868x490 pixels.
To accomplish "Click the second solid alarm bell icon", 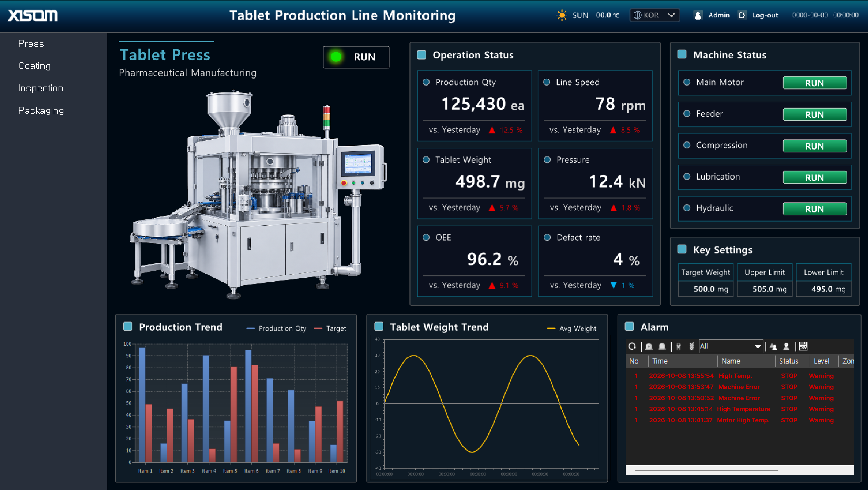I will [662, 346].
